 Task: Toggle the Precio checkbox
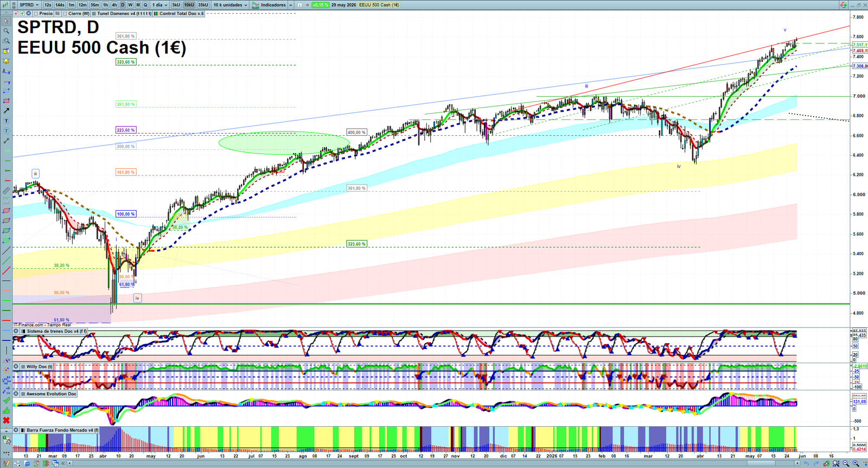click(36, 14)
